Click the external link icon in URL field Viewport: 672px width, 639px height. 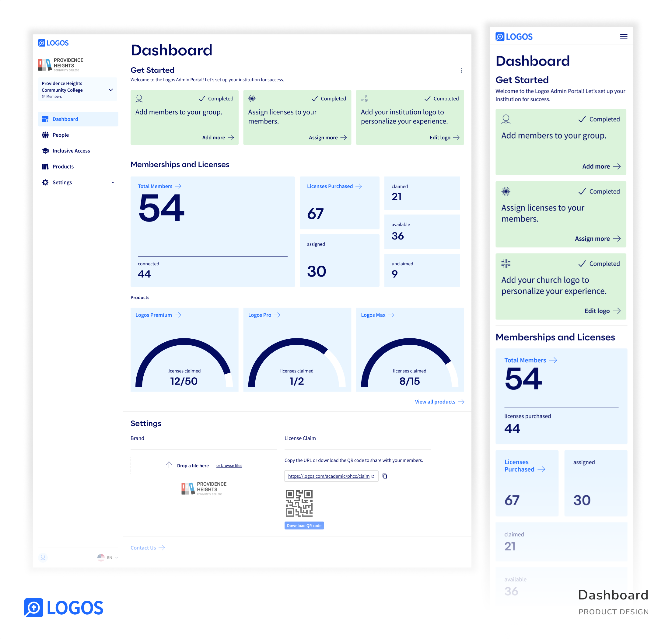click(373, 476)
